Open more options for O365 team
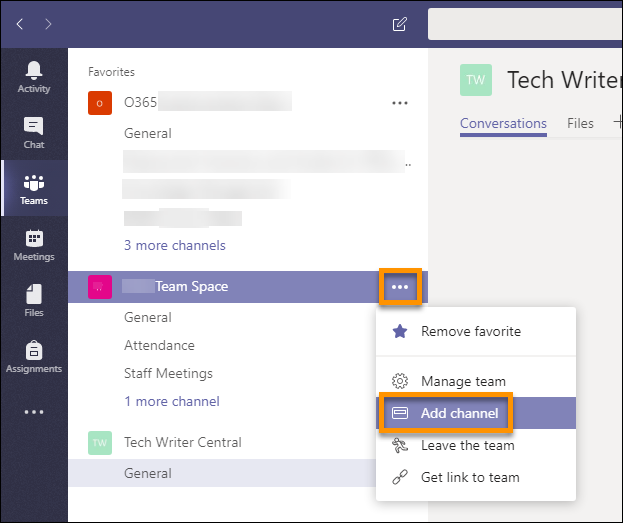The width and height of the screenshot is (623, 523). (400, 102)
